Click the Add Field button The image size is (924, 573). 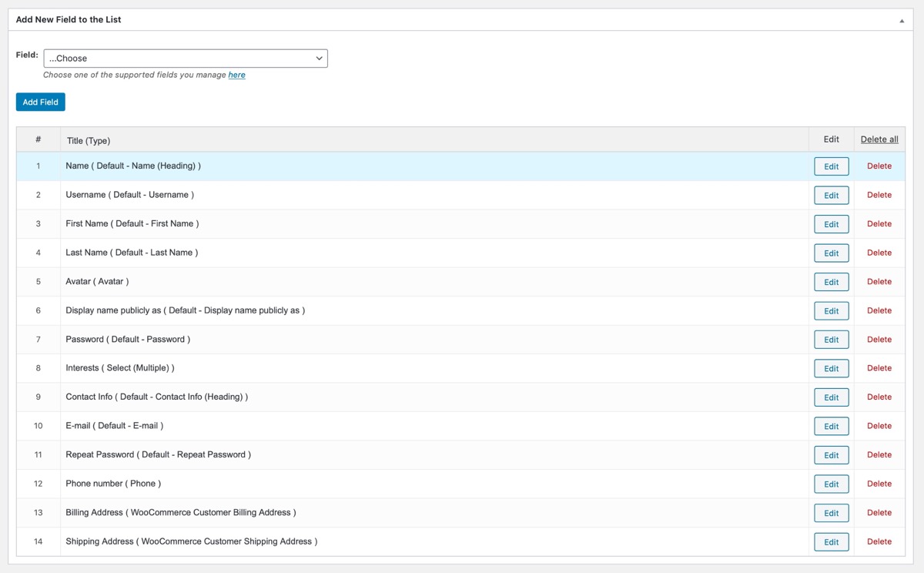coord(41,102)
